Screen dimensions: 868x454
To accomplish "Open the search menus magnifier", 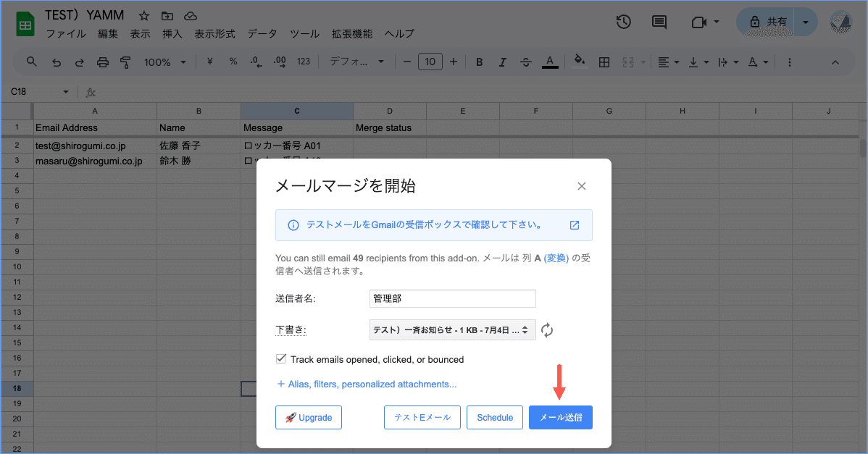I will 32,62.
